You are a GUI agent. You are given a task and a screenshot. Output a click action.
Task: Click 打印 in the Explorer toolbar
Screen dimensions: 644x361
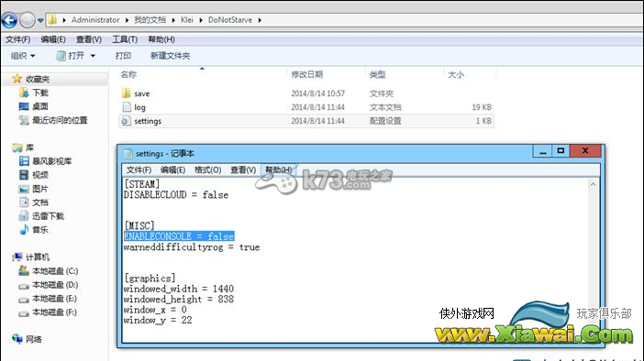[123, 55]
